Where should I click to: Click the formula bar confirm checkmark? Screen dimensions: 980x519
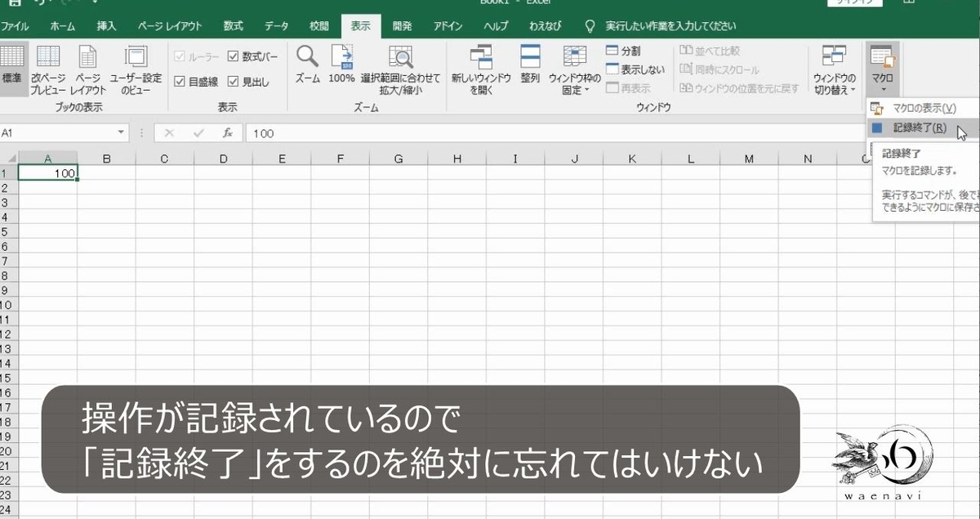[x=198, y=133]
